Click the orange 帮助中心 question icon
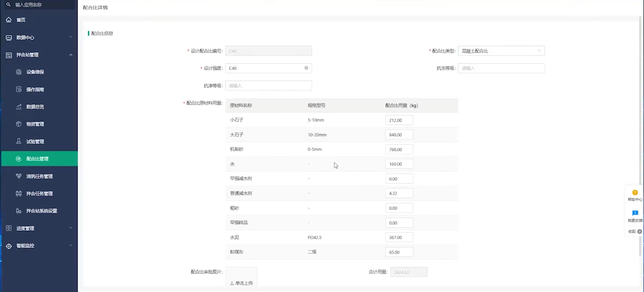Screen dimensions: 644x292 (635, 193)
